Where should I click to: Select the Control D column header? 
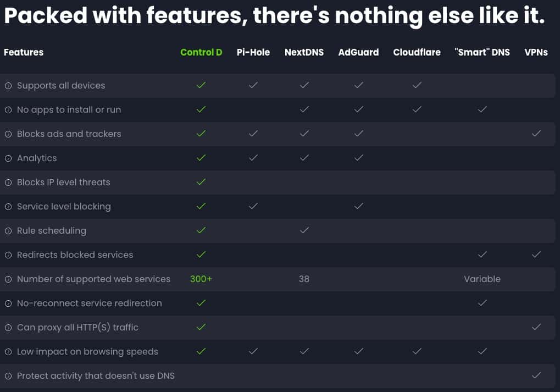(x=201, y=52)
